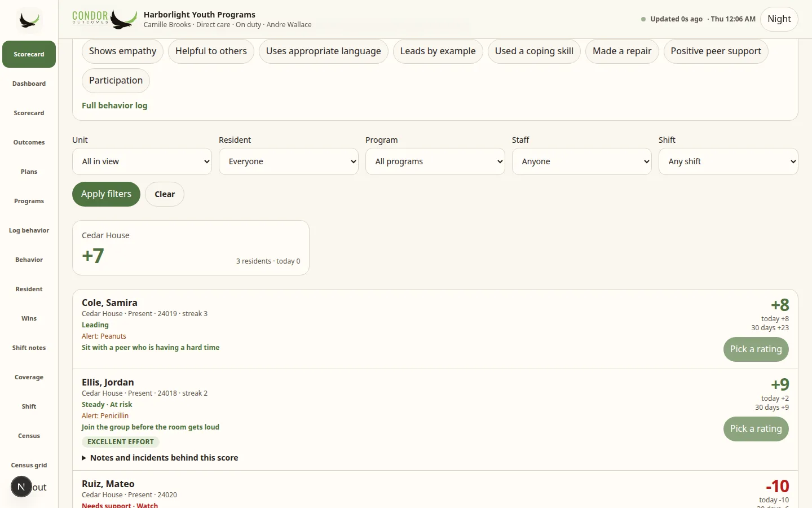
Task: Click the Condor Outcomes logo in header
Action: coord(105,19)
